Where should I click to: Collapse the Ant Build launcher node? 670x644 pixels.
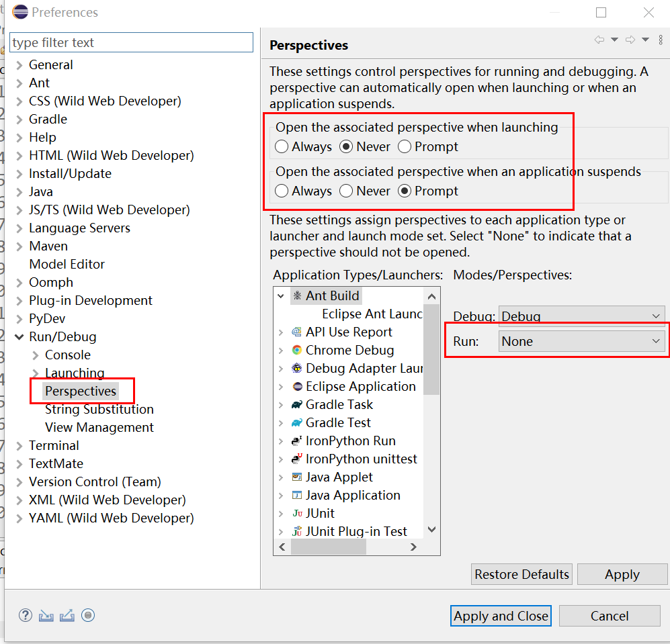click(x=281, y=295)
